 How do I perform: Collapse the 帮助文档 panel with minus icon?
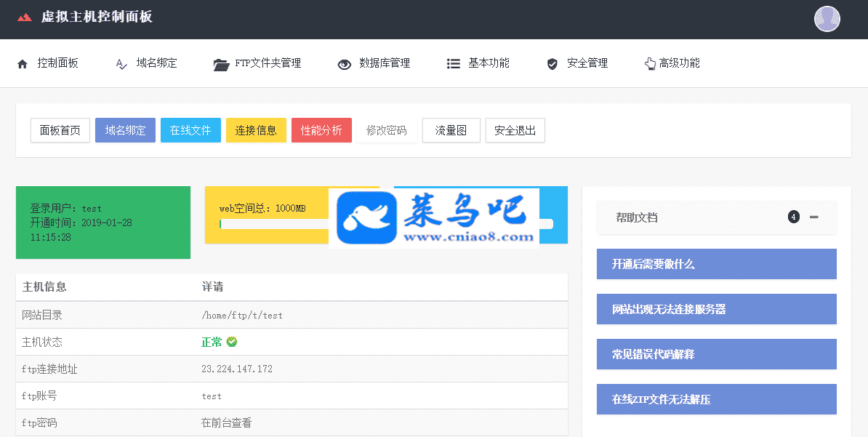(x=813, y=217)
